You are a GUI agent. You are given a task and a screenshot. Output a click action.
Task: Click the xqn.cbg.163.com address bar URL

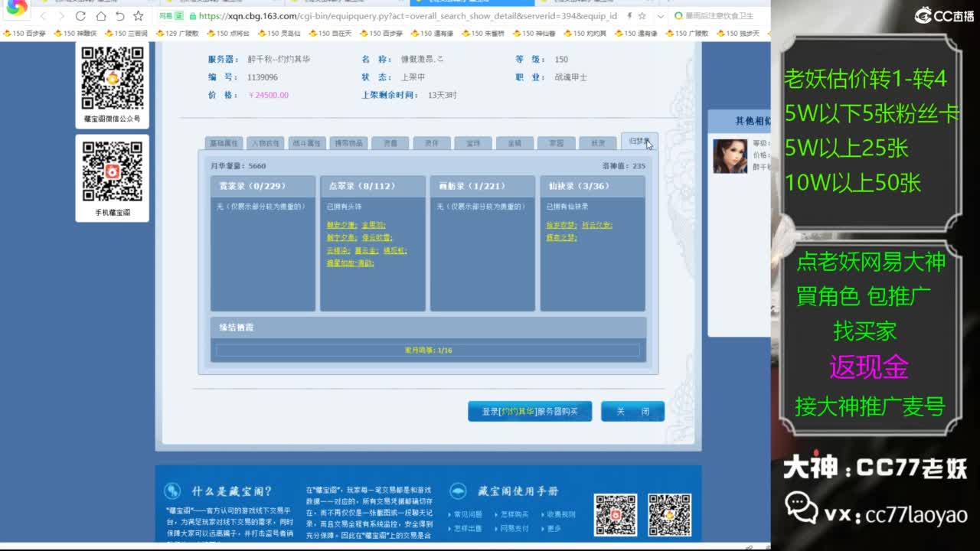click(x=407, y=16)
